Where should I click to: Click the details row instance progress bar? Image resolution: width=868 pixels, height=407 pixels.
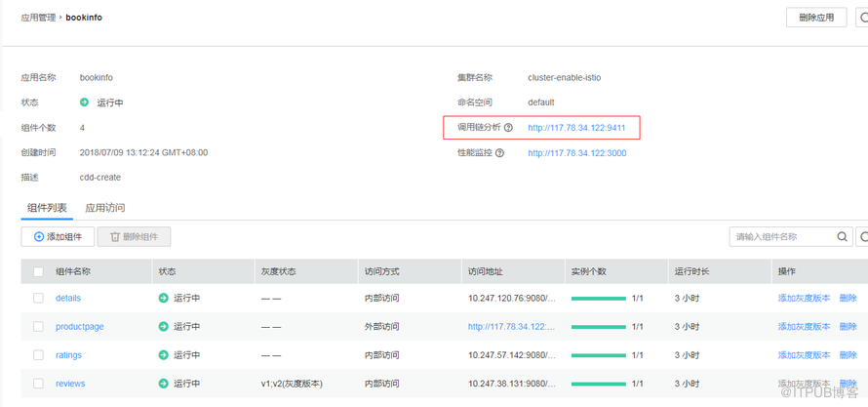[598, 299]
